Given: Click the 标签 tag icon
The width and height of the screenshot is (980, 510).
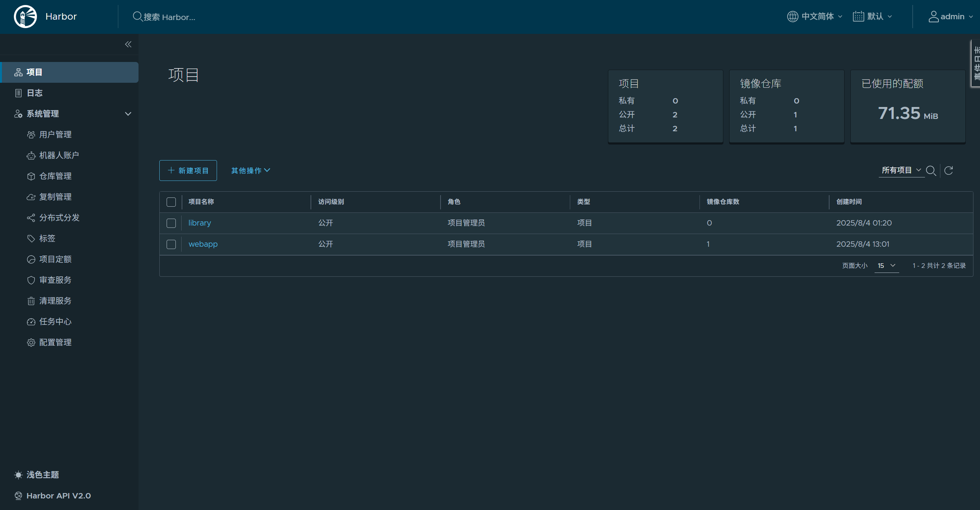Looking at the screenshot, I should coord(31,239).
